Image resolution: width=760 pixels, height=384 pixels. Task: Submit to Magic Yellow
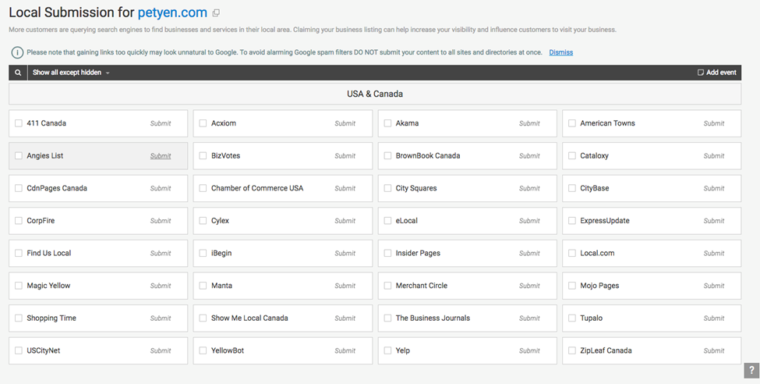pyautogui.click(x=160, y=286)
